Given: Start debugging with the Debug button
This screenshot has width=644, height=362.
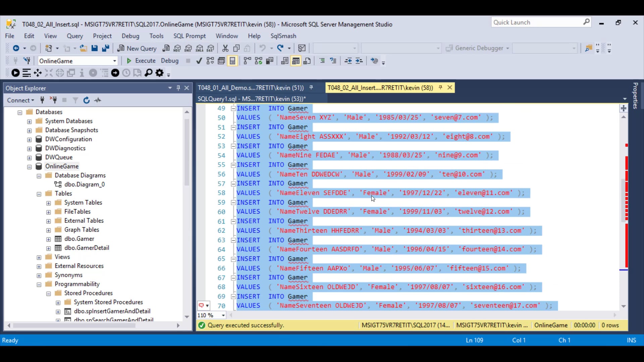Looking at the screenshot, I should (x=169, y=61).
